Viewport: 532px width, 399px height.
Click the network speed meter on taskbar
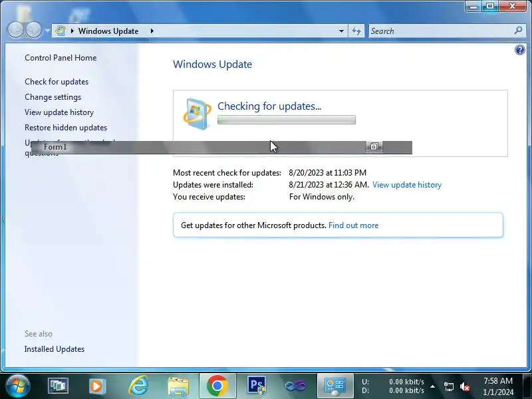393,386
